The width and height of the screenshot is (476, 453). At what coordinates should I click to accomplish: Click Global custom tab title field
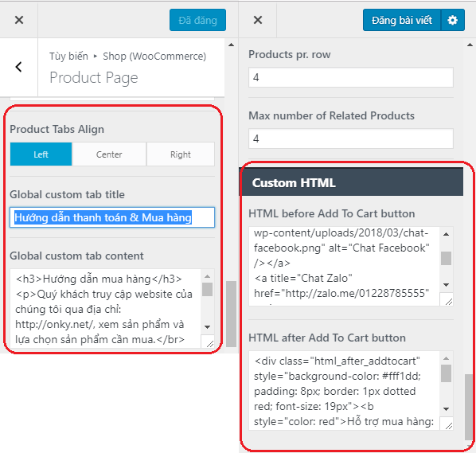112,217
